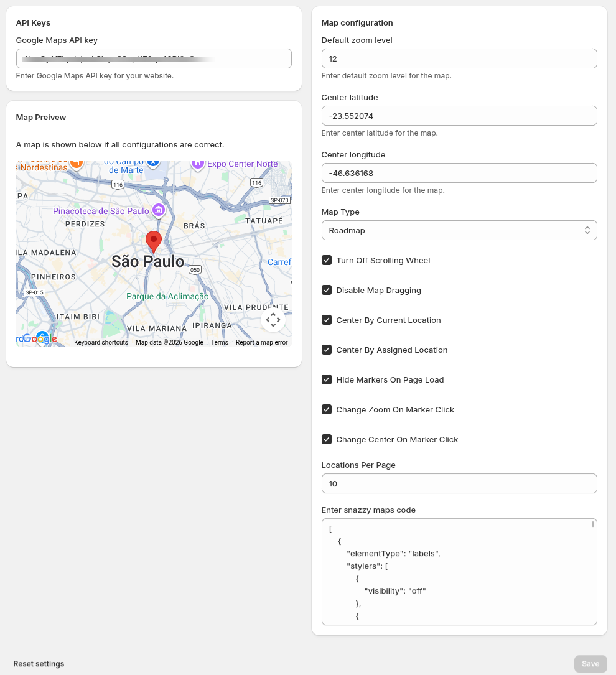Screen dimensions: 616x675
Task: Click the Center latitude input field
Action: point(459,115)
